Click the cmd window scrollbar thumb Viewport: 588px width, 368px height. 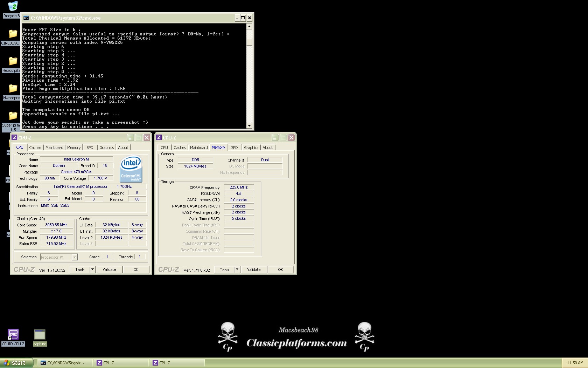249,42
